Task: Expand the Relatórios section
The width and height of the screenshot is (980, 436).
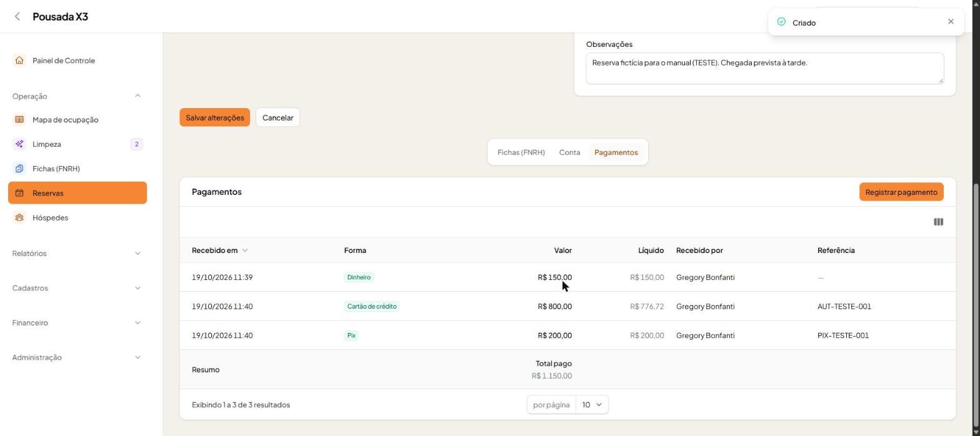Action: pyautogui.click(x=137, y=254)
